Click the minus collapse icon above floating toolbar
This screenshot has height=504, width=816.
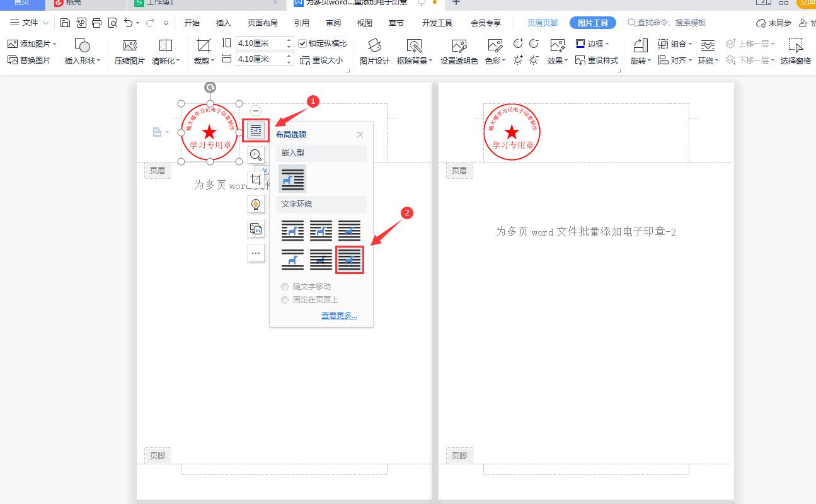click(x=256, y=110)
